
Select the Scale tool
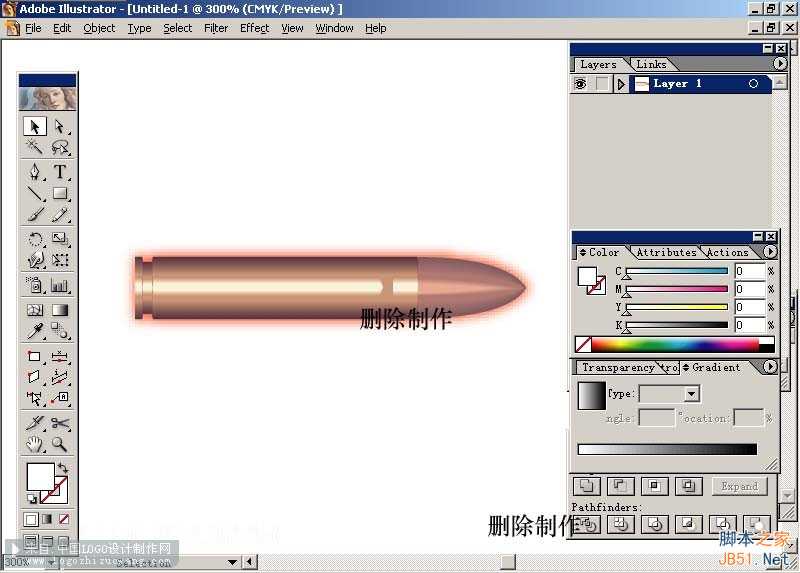click(x=60, y=239)
